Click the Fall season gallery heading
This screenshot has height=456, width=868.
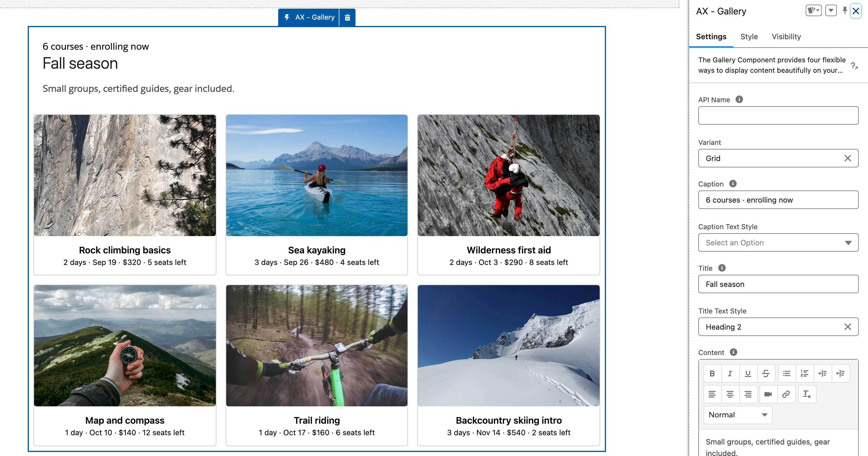[x=80, y=64]
